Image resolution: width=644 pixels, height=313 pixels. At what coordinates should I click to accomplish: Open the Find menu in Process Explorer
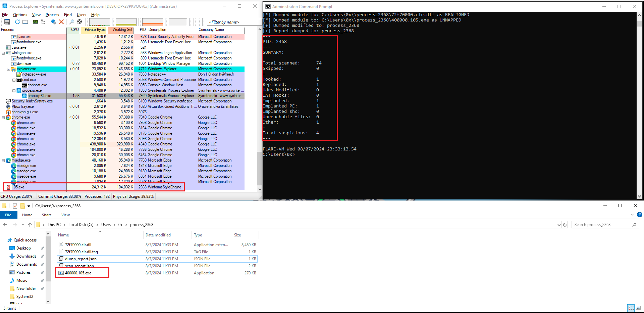[68, 15]
